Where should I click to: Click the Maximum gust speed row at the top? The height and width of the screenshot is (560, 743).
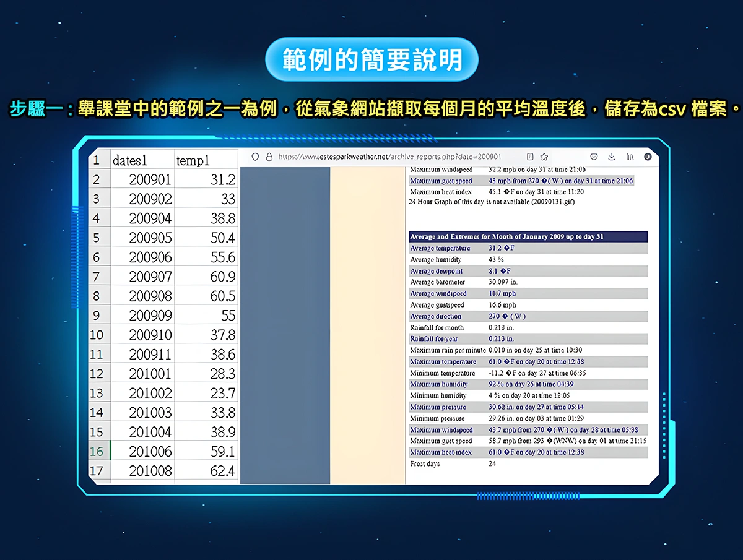coord(441,181)
